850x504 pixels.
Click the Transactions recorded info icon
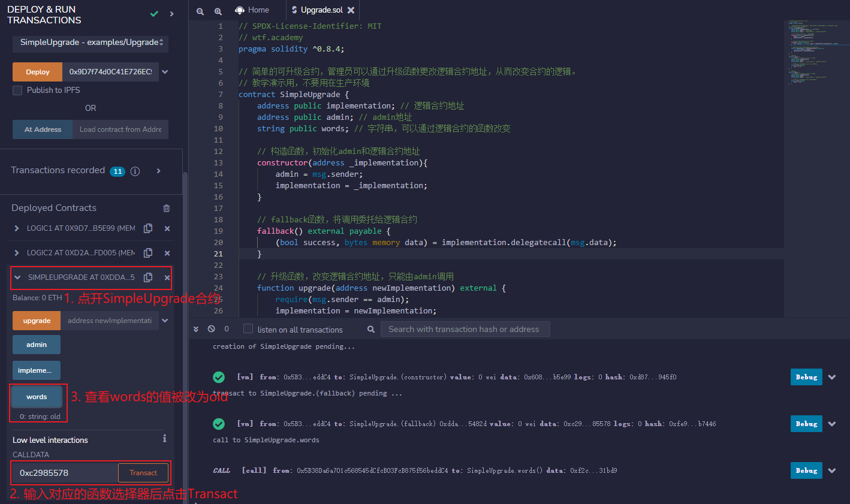pos(135,171)
